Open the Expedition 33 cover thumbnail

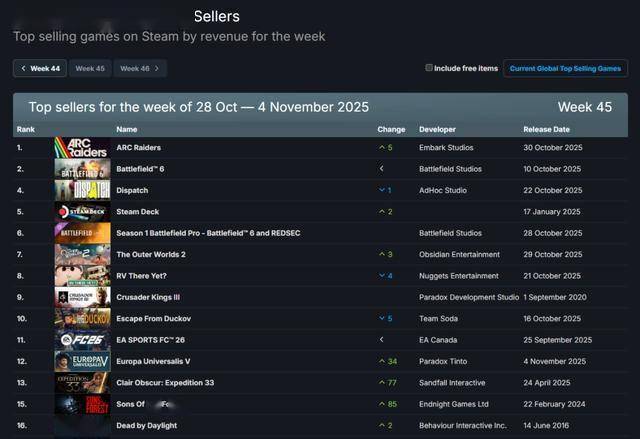pos(82,383)
